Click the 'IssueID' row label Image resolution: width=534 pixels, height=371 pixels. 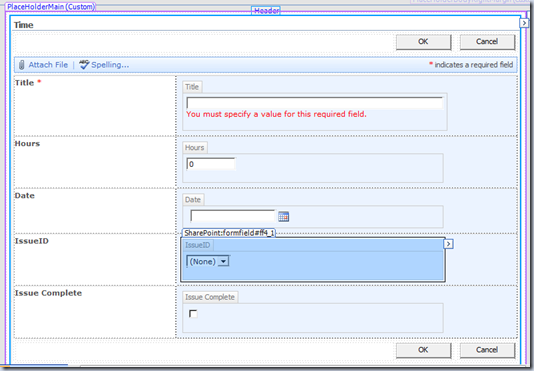(x=32, y=241)
